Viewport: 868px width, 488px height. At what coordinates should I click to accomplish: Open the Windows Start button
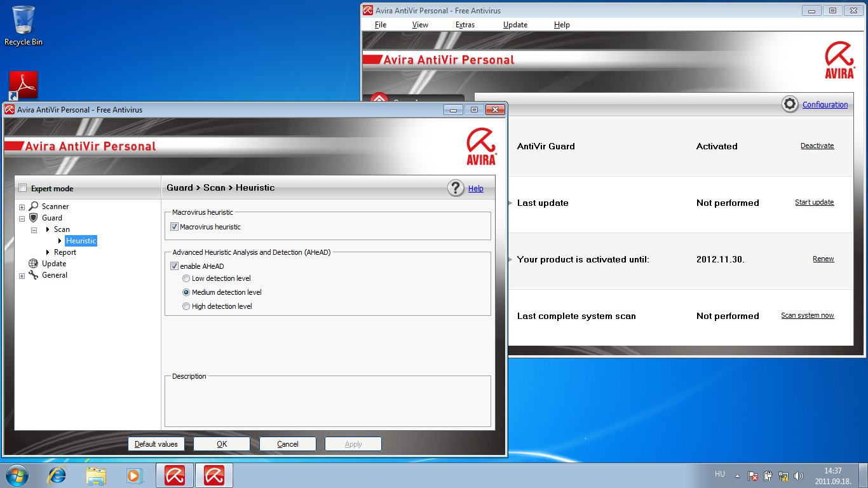tap(17, 475)
